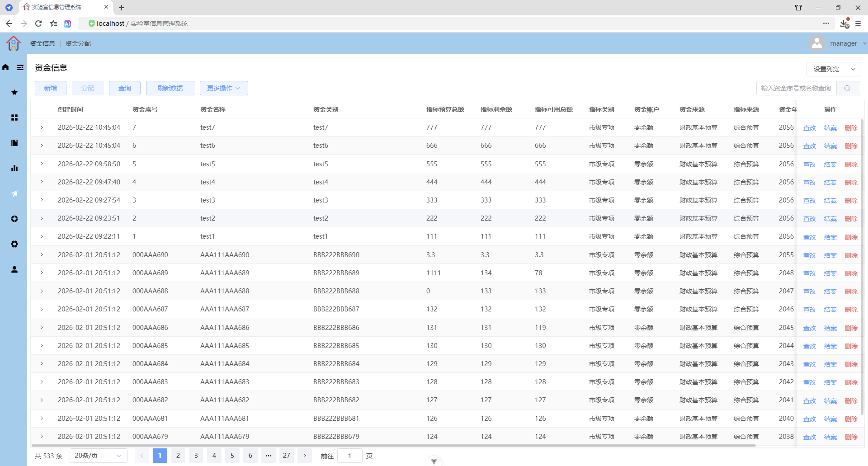This screenshot has width=868, height=466.
Task: Expand row test5 details
Action: click(42, 164)
